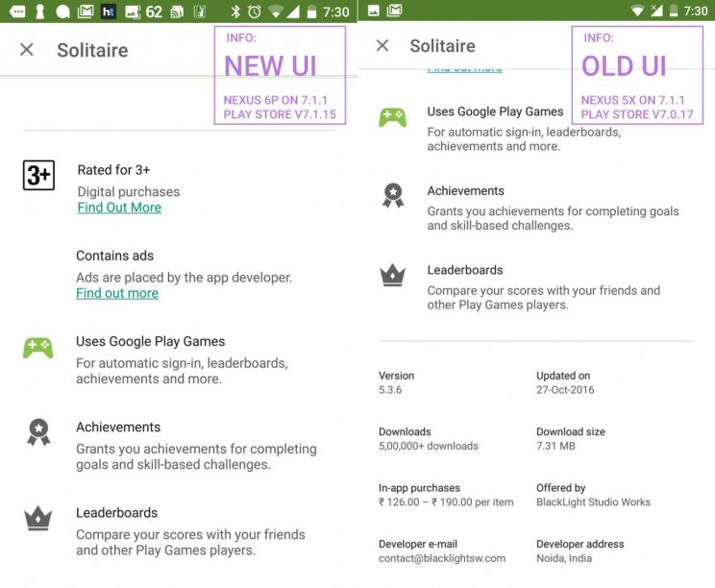Screen dimensions: 715x588
Task: Tap the green Play Games controller icon in Old UI
Action: point(393,117)
